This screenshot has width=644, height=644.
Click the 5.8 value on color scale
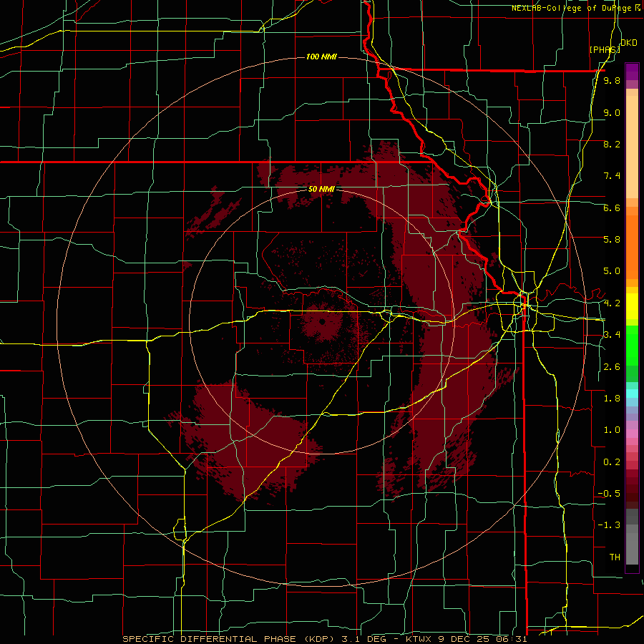(612, 240)
